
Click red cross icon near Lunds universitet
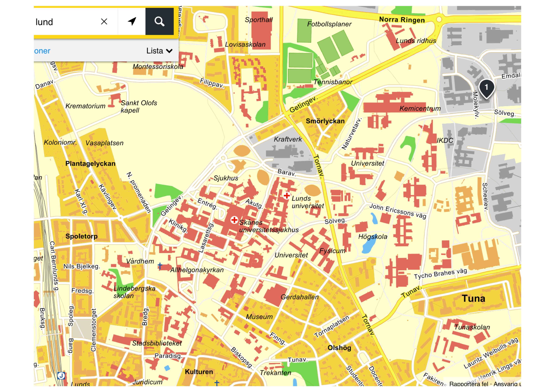pos(287,195)
